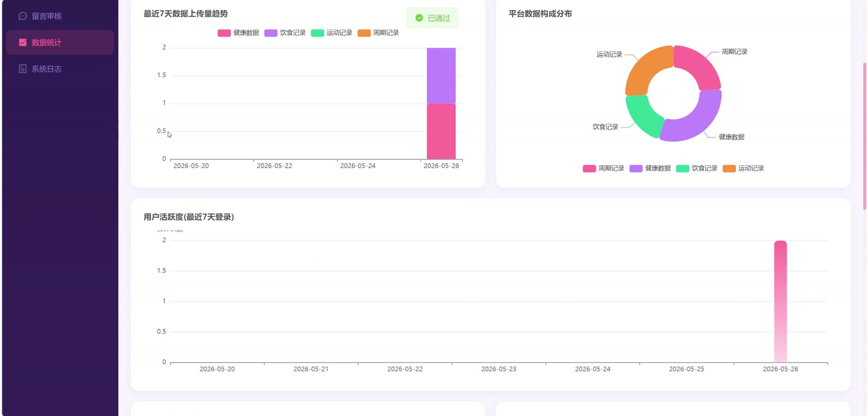Open the 留言审核 menu item

click(60, 16)
